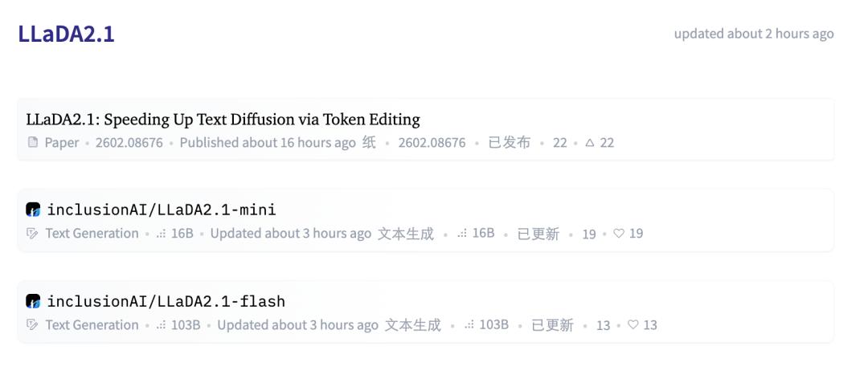
Task: Click the paper document icon
Action: (x=33, y=143)
